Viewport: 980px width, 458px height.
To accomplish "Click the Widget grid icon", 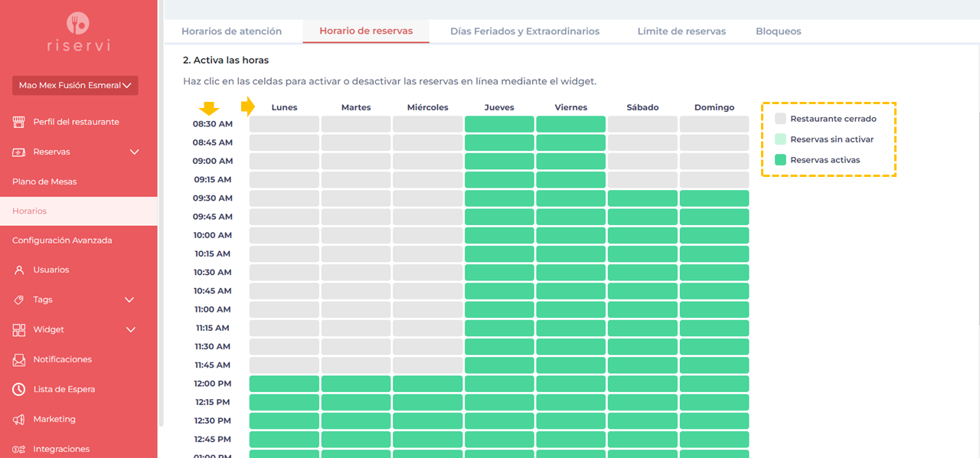I will click(x=19, y=329).
